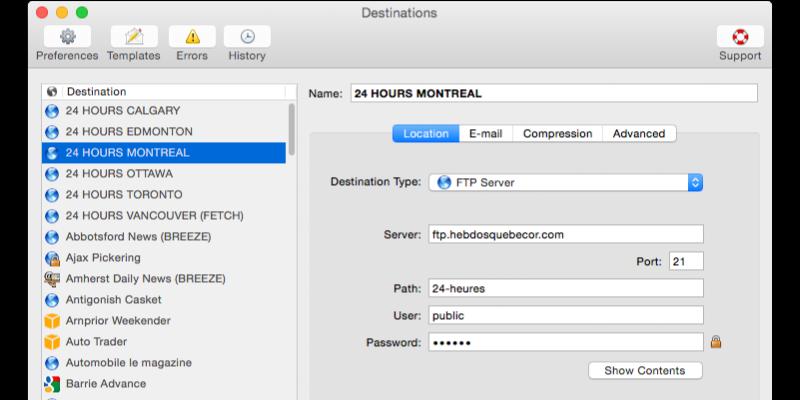Click the User input field

[566, 315]
